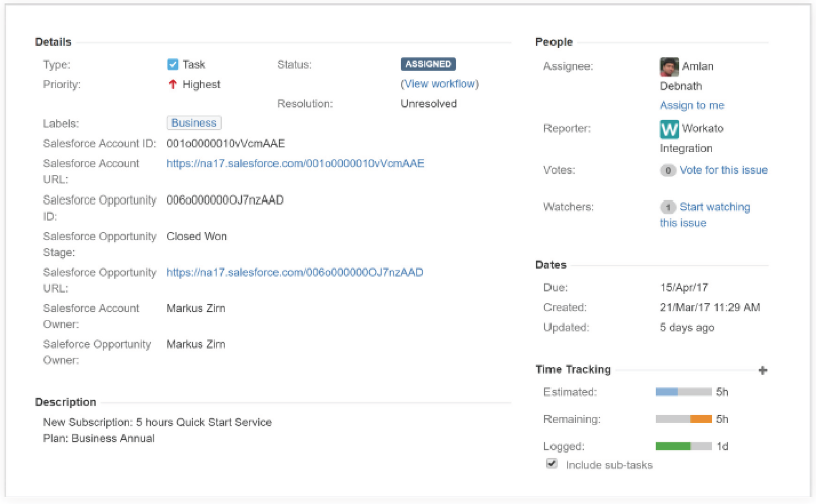Click Start watching this issue link
The image size is (816, 504).
[705, 215]
